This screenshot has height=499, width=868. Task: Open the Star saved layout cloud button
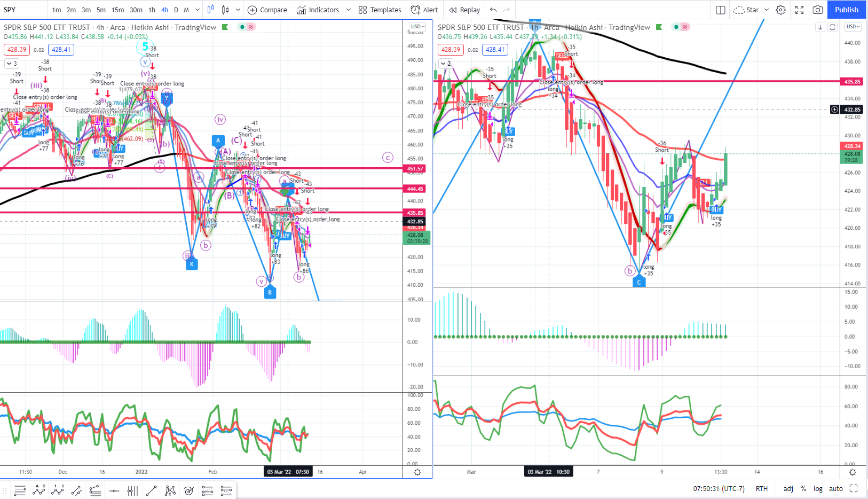746,10
